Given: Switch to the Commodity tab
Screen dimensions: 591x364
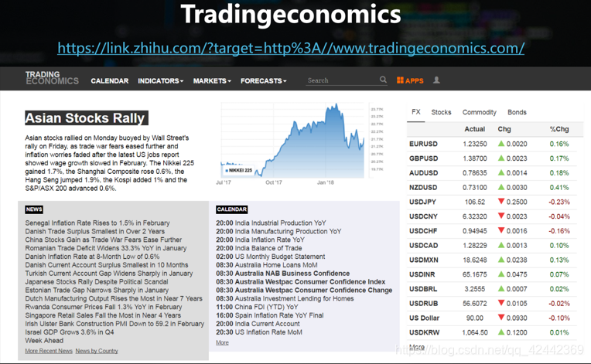Looking at the screenshot, I should [479, 112].
